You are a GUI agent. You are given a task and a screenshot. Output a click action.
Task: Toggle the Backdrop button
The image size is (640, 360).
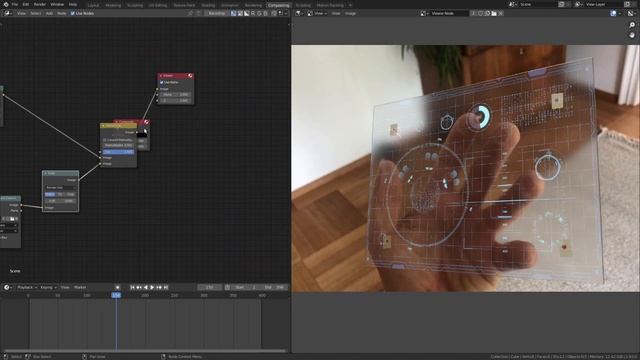216,13
